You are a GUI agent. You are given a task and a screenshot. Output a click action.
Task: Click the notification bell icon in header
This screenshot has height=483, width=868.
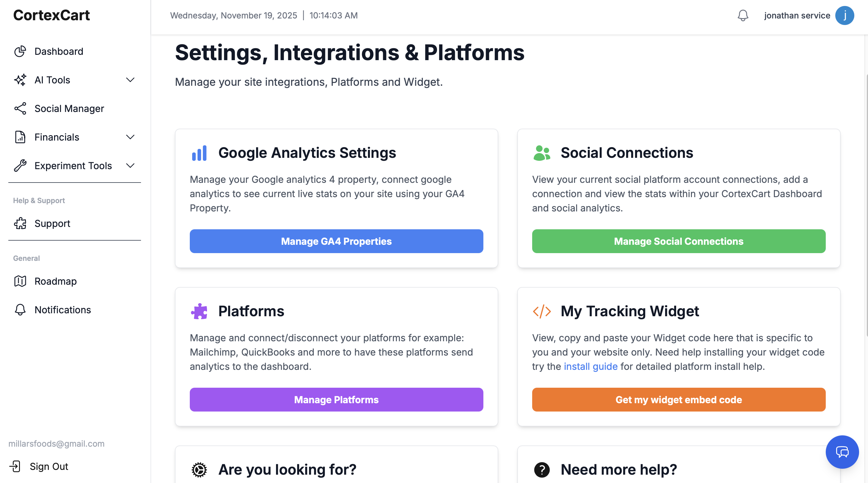point(743,15)
